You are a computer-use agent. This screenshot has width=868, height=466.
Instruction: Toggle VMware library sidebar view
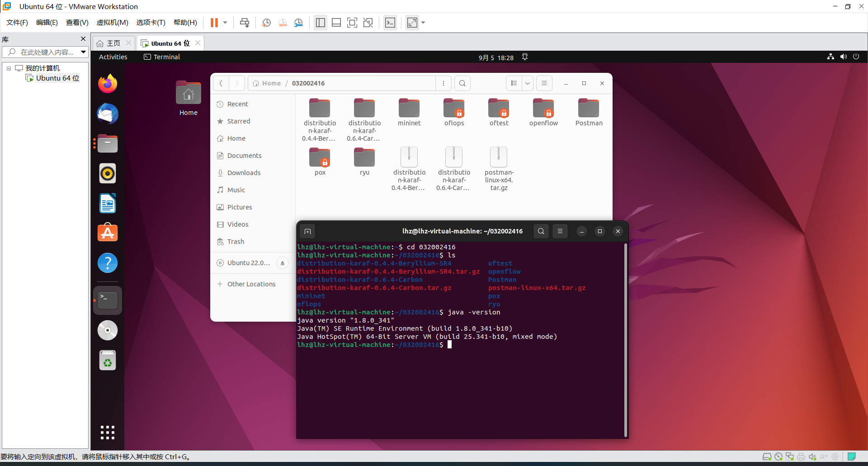pos(321,23)
